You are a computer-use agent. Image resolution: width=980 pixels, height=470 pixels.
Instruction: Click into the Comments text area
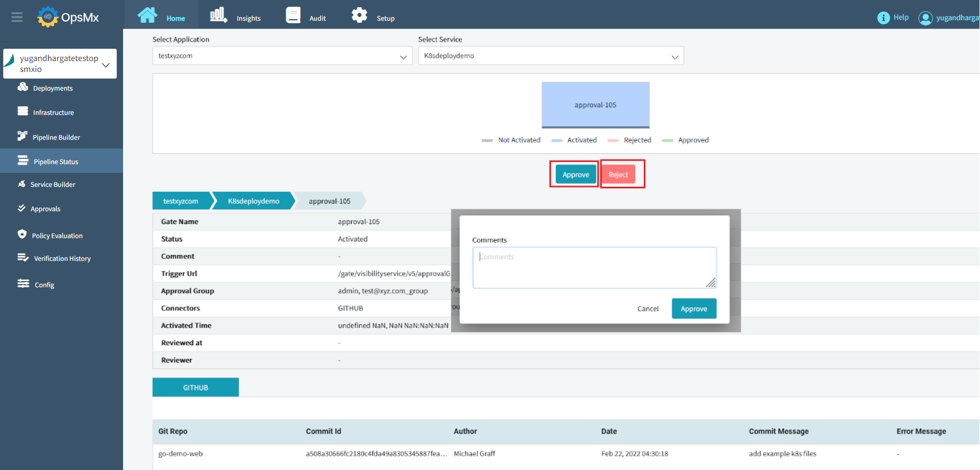coord(594,268)
